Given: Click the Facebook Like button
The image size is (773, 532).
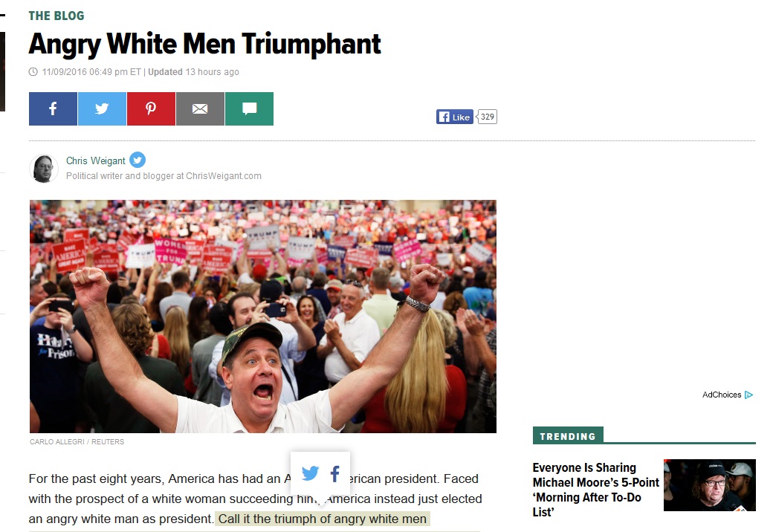Looking at the screenshot, I should point(455,117).
